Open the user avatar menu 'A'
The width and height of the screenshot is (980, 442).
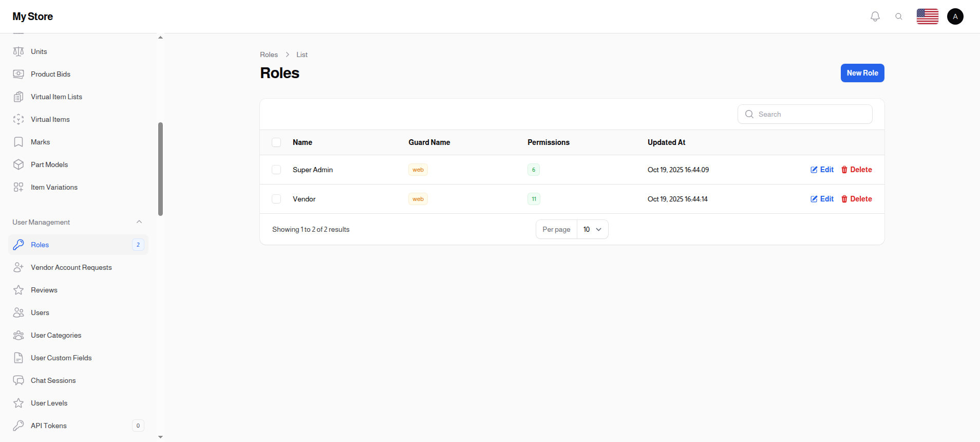pos(955,16)
